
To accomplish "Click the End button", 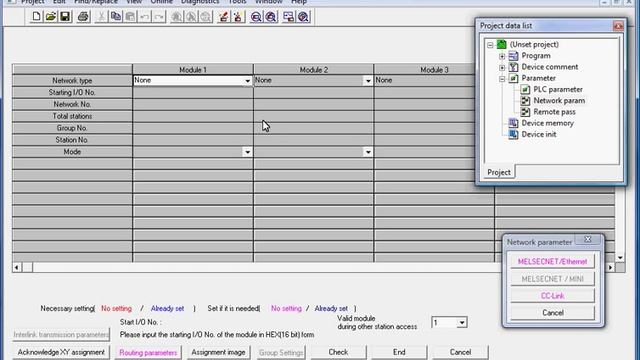I will [399, 352].
